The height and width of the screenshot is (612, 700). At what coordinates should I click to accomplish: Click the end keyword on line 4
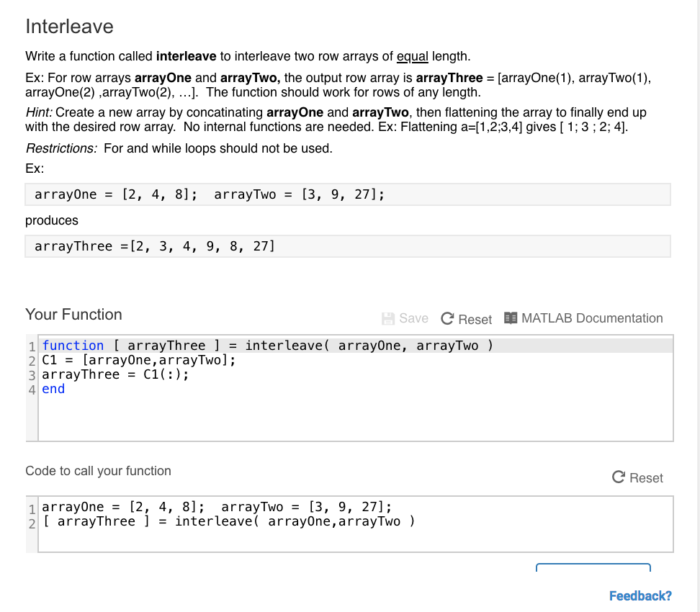coord(53,389)
